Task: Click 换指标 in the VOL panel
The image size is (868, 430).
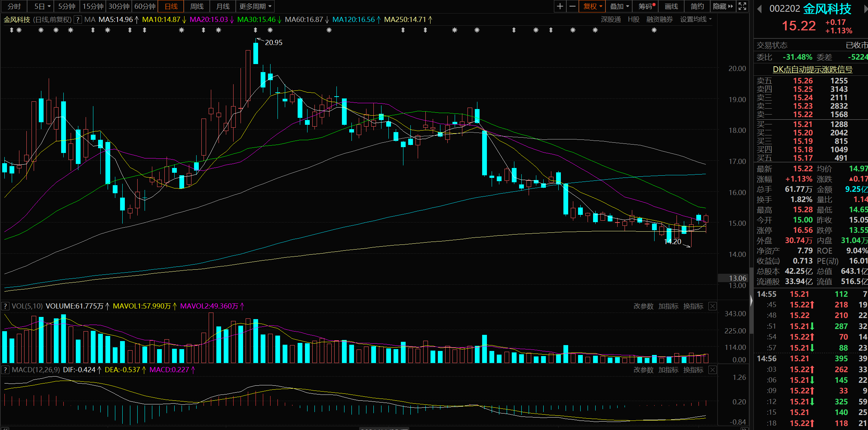Action: [x=693, y=306]
